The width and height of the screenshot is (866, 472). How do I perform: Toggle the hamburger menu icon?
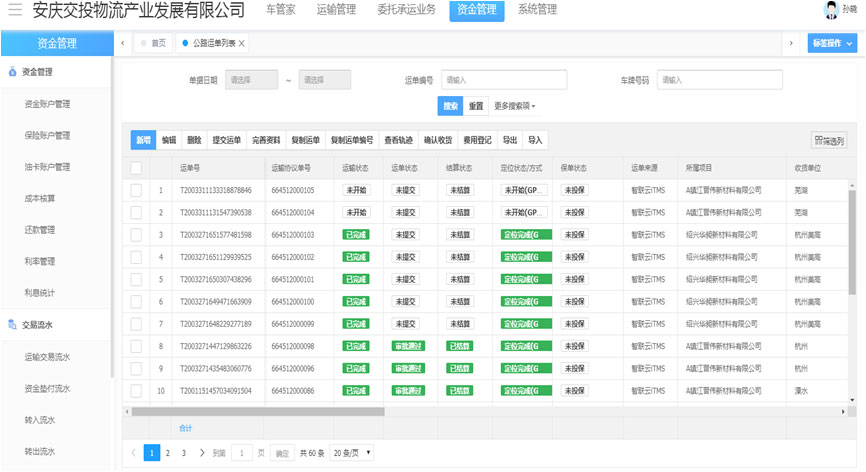coord(15,9)
